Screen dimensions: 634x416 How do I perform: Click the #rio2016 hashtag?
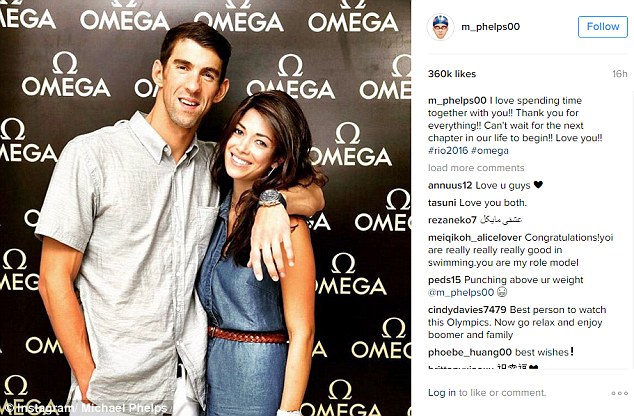[x=448, y=151]
